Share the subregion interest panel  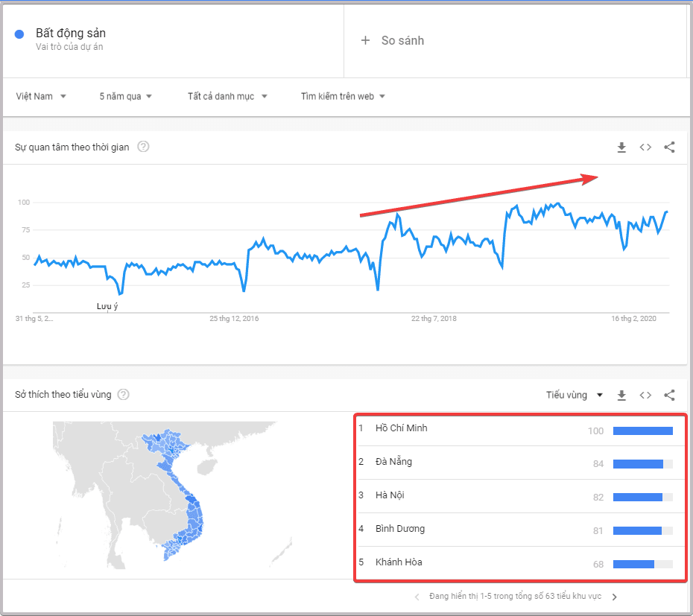click(x=669, y=395)
